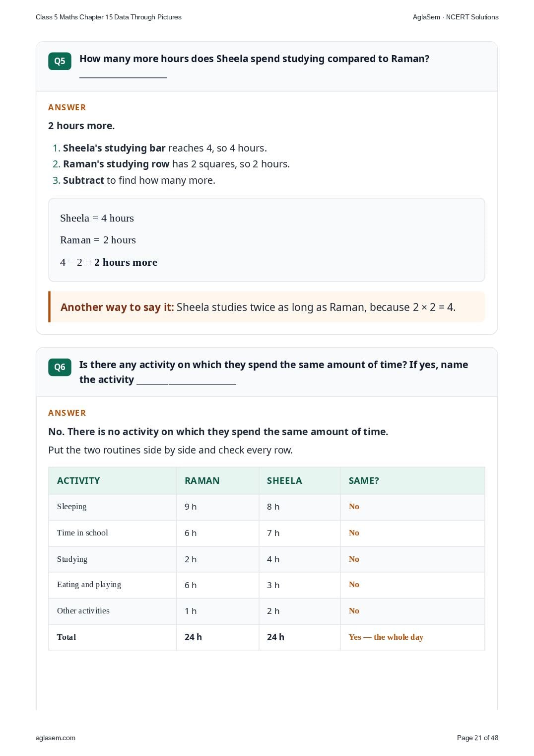The image size is (534, 756).
Task: Click the aglasem.com footer link
Action: (x=56, y=738)
